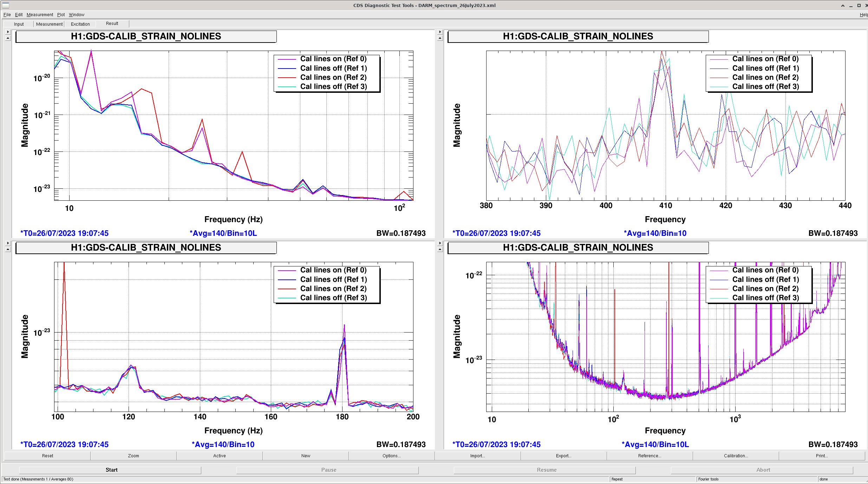Click the Print... button

(822, 456)
